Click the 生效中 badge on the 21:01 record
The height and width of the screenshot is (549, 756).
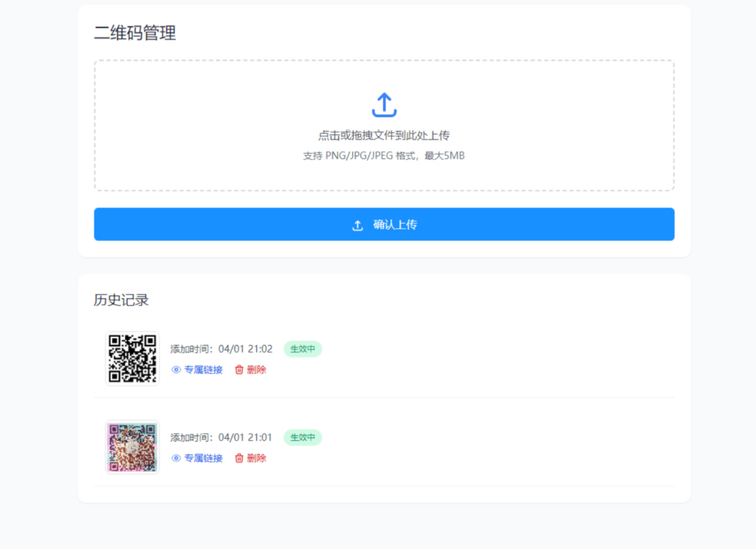pyautogui.click(x=303, y=437)
